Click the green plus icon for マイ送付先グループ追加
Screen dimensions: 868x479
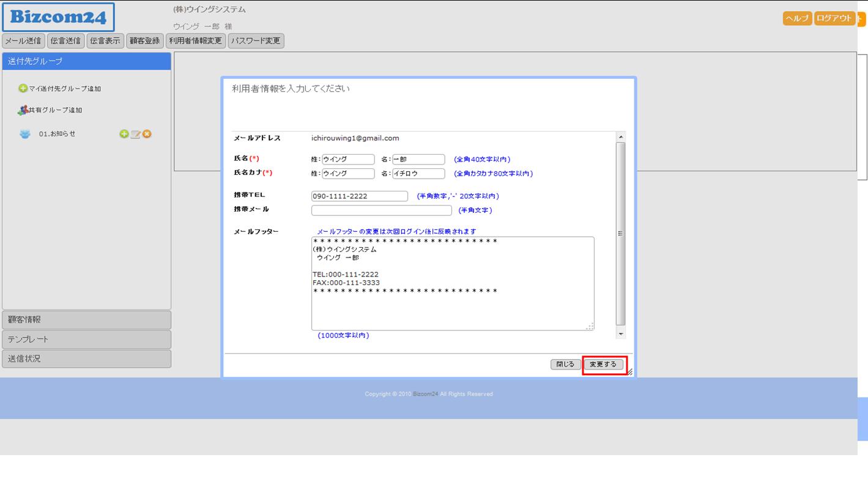coord(23,89)
